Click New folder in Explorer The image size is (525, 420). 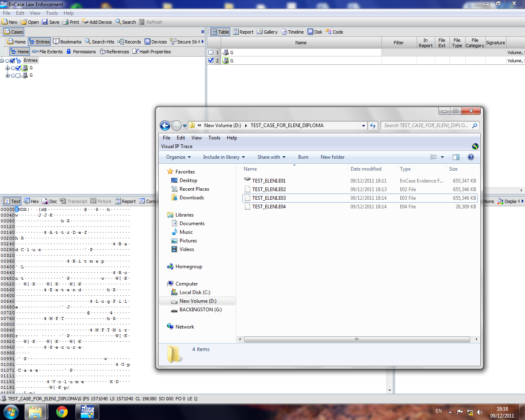click(333, 157)
